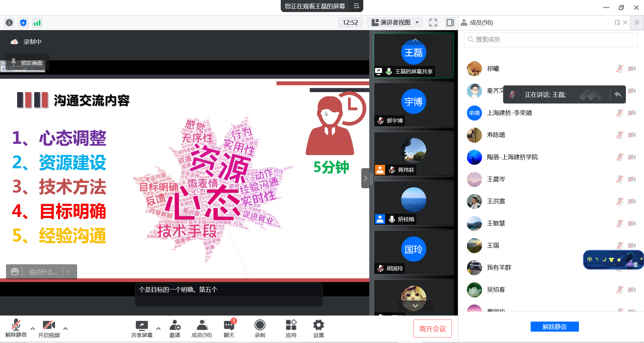Open the Members (98) toolbar item
Viewport: 644px width, 343px height.
click(x=202, y=328)
